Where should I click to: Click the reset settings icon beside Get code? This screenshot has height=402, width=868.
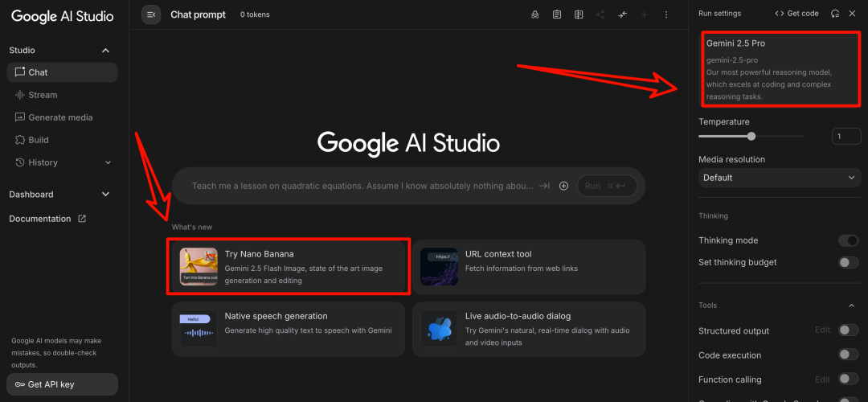[835, 14]
